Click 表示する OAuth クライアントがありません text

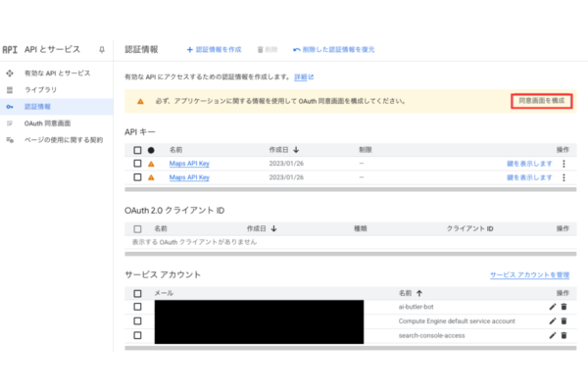click(194, 242)
